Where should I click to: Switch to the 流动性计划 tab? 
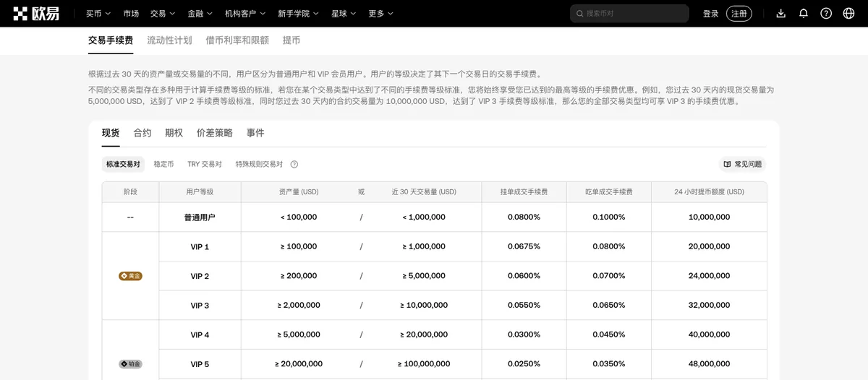click(x=169, y=40)
